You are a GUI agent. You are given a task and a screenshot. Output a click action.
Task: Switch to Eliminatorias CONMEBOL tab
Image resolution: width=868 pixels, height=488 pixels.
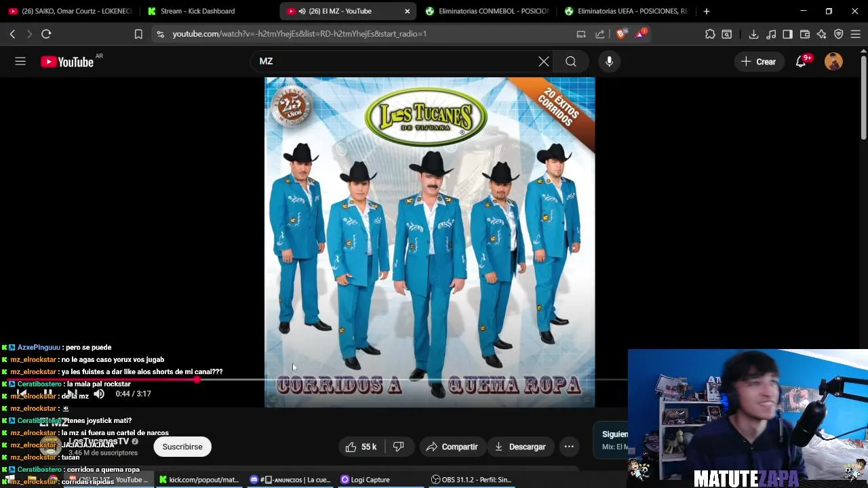point(486,11)
